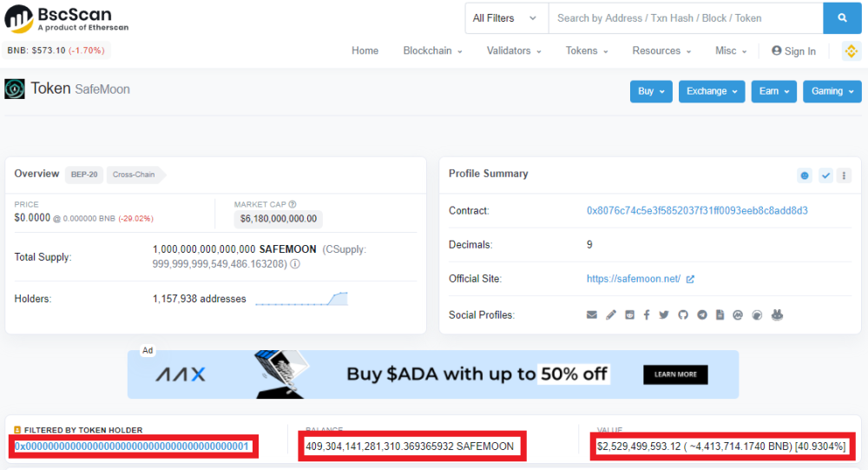This screenshot has width=868, height=470.
Task: Select the market cap value $6,180,000,000.00
Action: click(x=279, y=219)
